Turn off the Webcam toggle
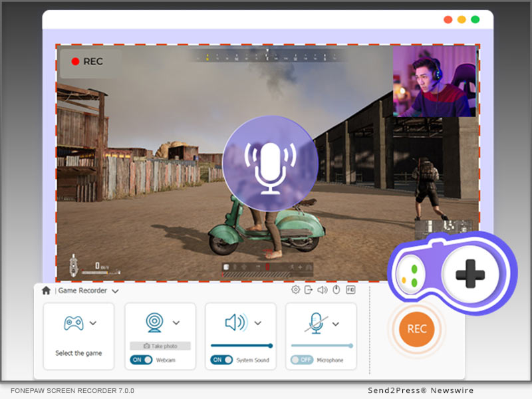Viewport: 532px width, 399px height. click(141, 360)
